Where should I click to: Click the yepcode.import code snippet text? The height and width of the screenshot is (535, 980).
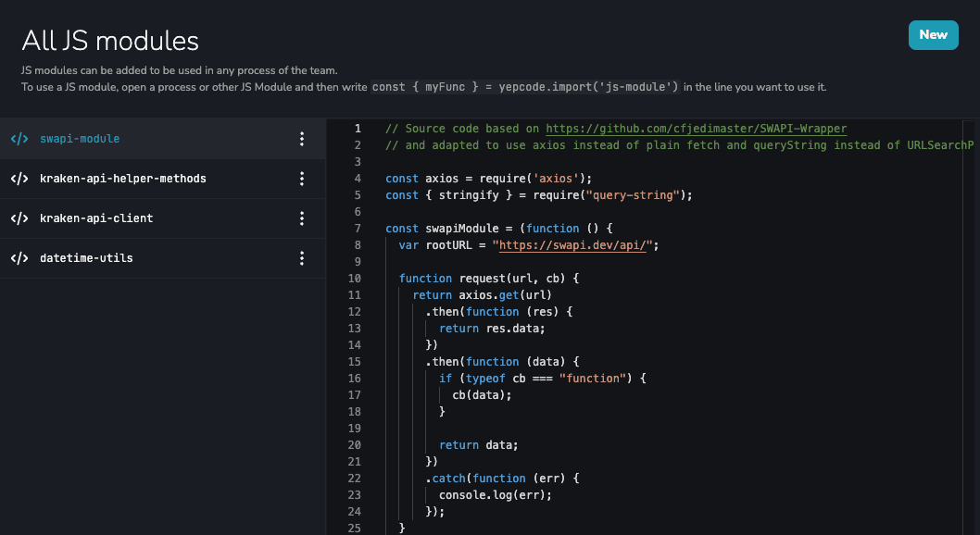coord(525,87)
